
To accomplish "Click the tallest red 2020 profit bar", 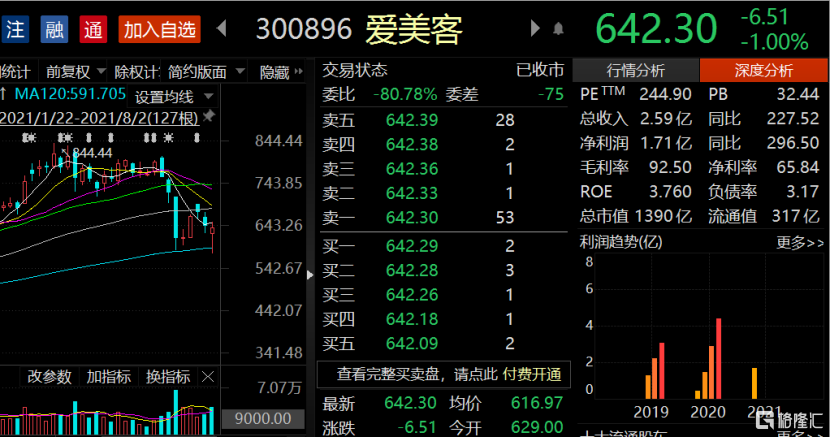I will (x=718, y=359).
